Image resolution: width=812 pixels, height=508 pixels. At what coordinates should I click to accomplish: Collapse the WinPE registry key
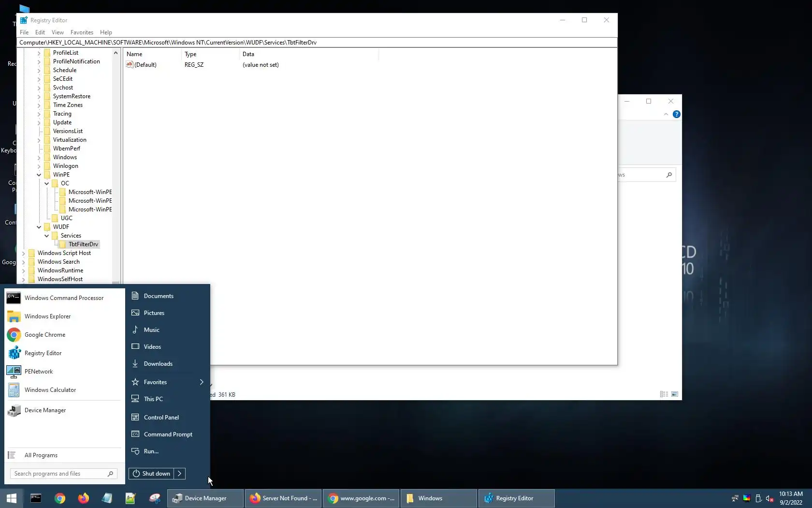39,175
